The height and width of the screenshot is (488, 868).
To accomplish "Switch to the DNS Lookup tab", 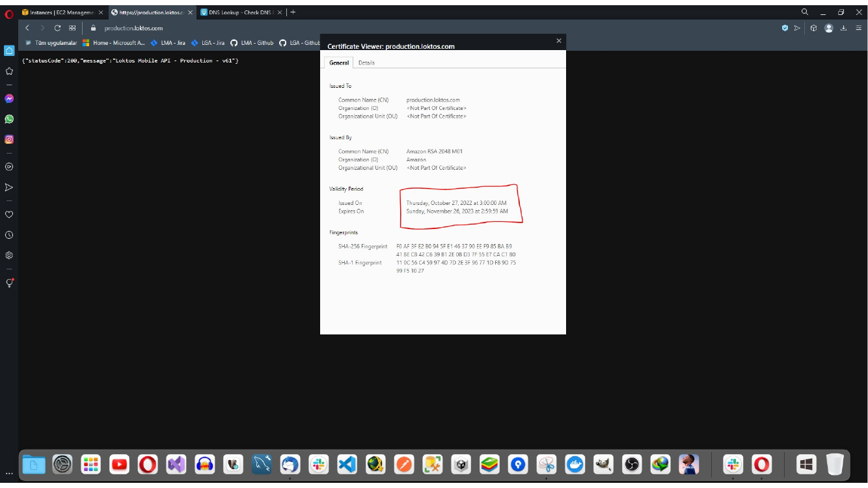I will tap(241, 12).
